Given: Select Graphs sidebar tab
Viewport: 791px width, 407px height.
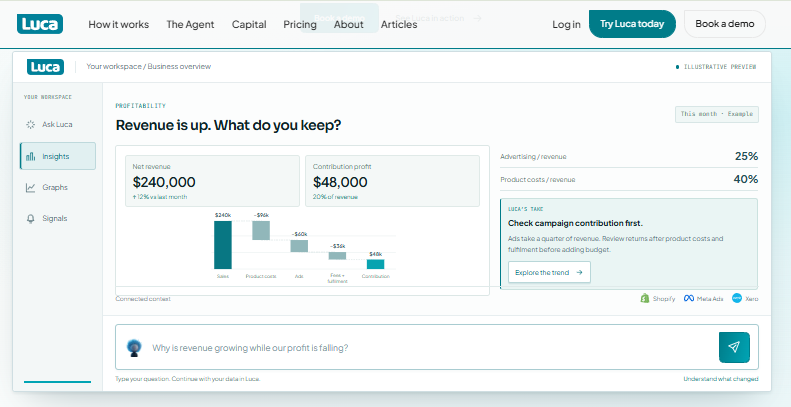Looking at the screenshot, I should click(58, 188).
